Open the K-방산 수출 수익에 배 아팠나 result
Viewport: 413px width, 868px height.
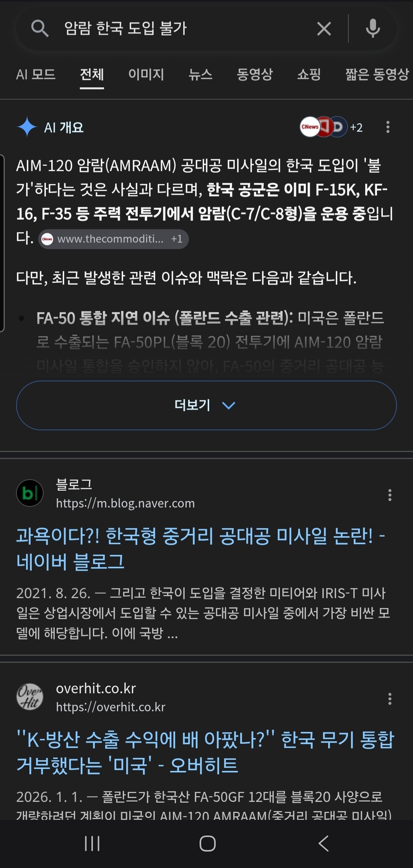tap(205, 752)
